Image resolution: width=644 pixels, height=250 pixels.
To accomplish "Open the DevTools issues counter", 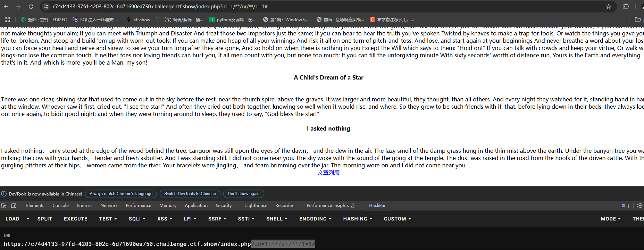I will point(625,206).
